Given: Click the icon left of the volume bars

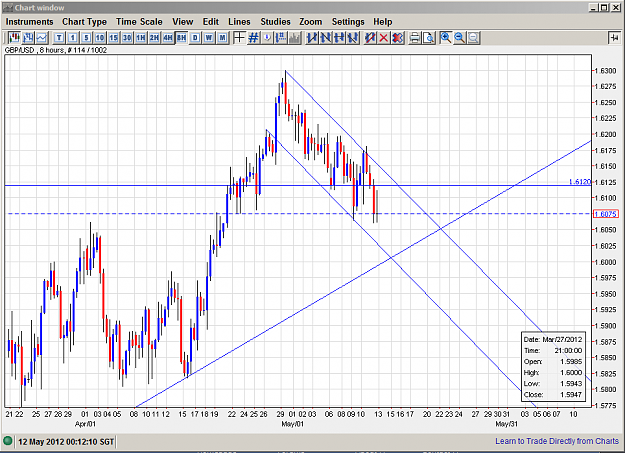Looking at the screenshot, I should click(281, 38).
